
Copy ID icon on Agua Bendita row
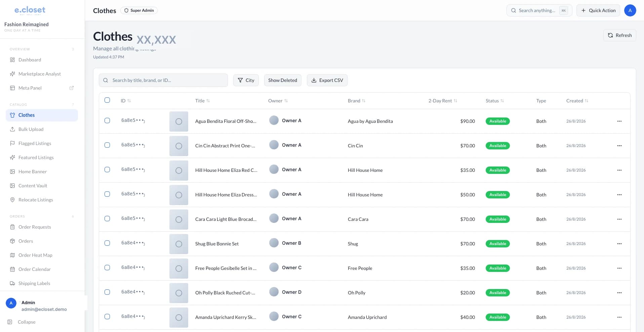click(x=144, y=121)
